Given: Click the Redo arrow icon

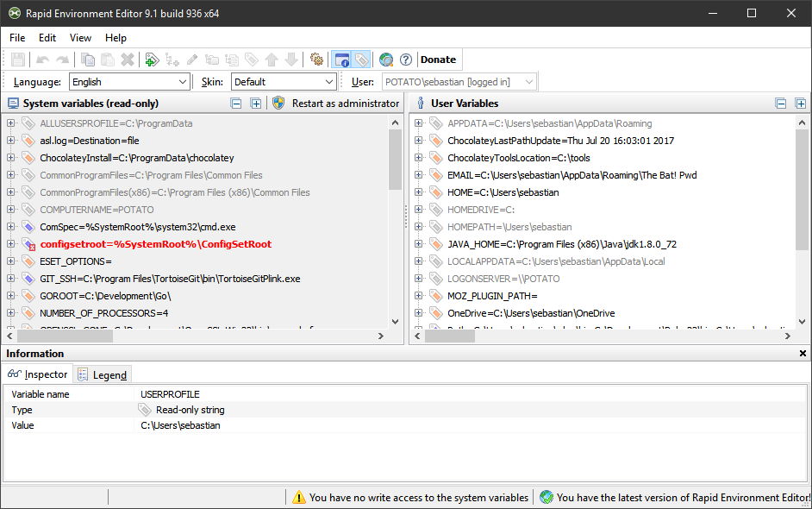Looking at the screenshot, I should tap(62, 60).
